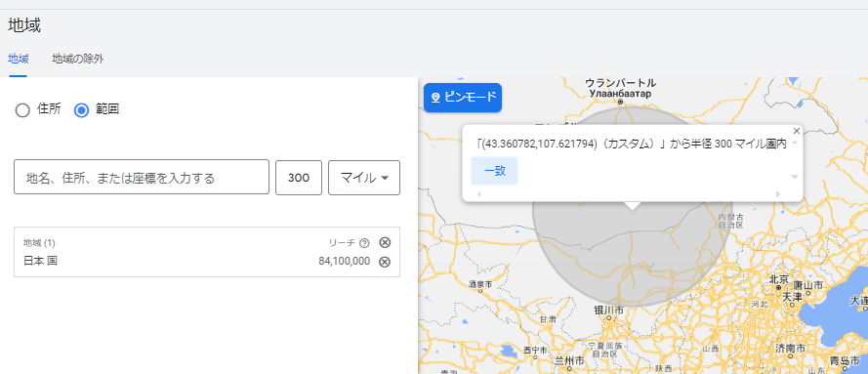Click the reach value 84,100,000
The height and width of the screenshot is (374, 868).
[345, 261]
